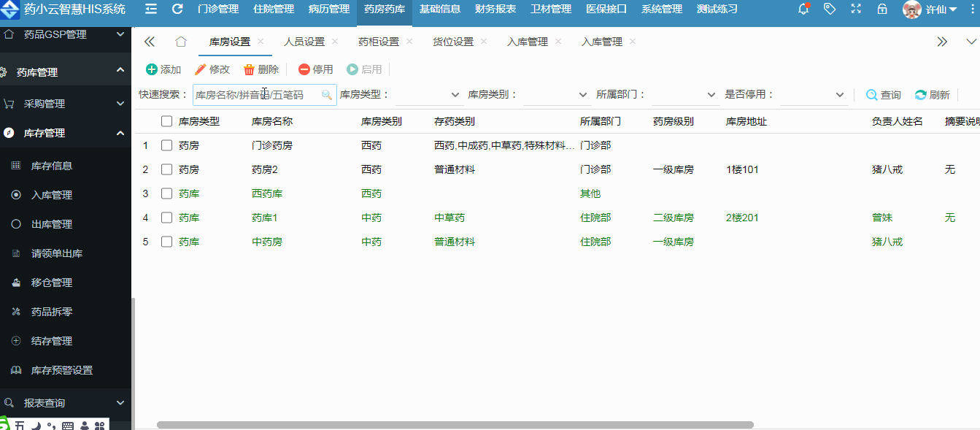
Task: Open the 财务报表 top menu
Action: point(495,9)
